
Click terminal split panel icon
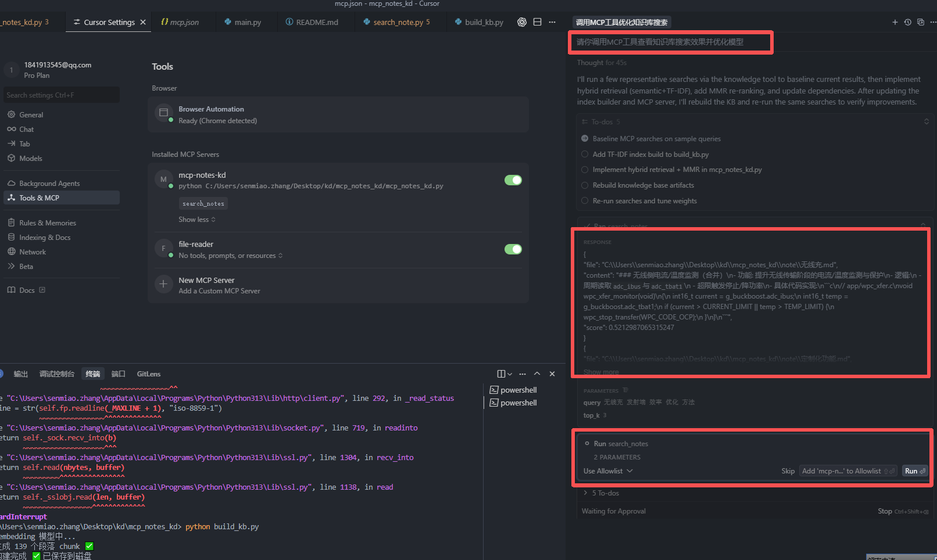pyautogui.click(x=501, y=374)
